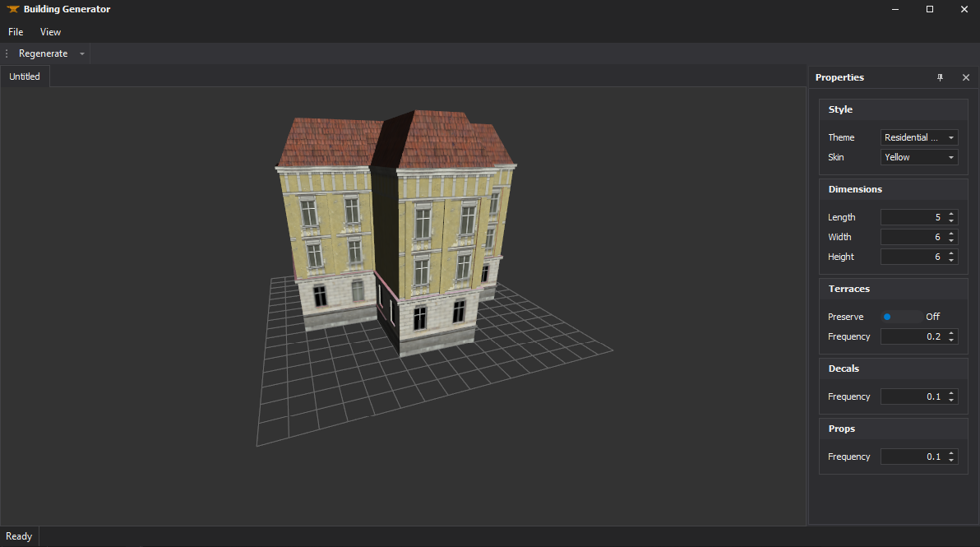Decrease the Width value with the stepper

pos(951,240)
